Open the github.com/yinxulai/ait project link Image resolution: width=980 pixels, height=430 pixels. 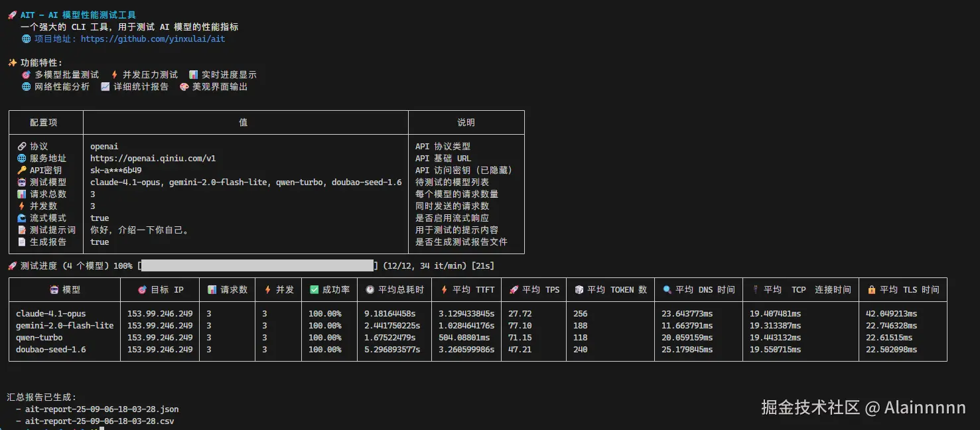point(153,39)
